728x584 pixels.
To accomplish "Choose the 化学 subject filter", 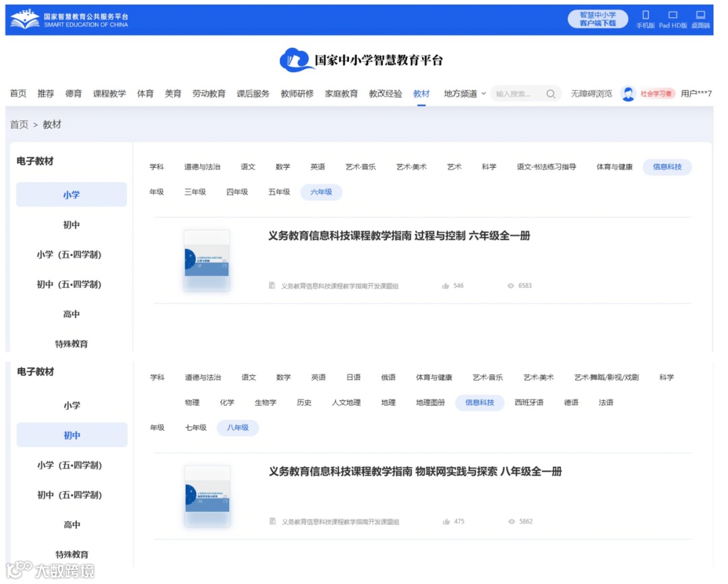I will click(227, 403).
